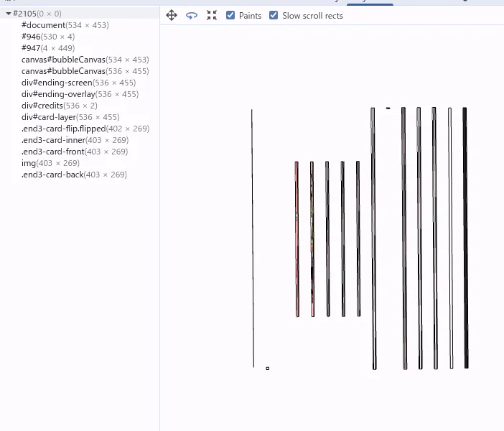The image size is (504, 431).
Task: Select the #947 layer entry
Action: coord(31,48)
